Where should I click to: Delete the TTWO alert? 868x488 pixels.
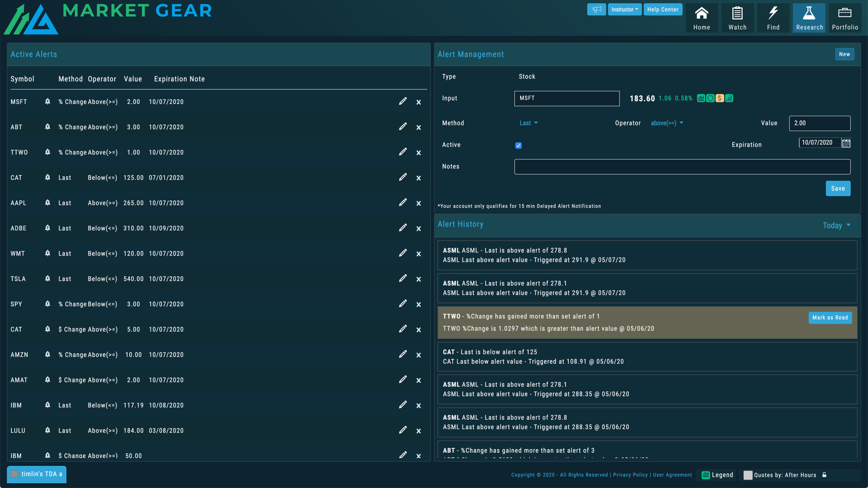pyautogui.click(x=419, y=153)
